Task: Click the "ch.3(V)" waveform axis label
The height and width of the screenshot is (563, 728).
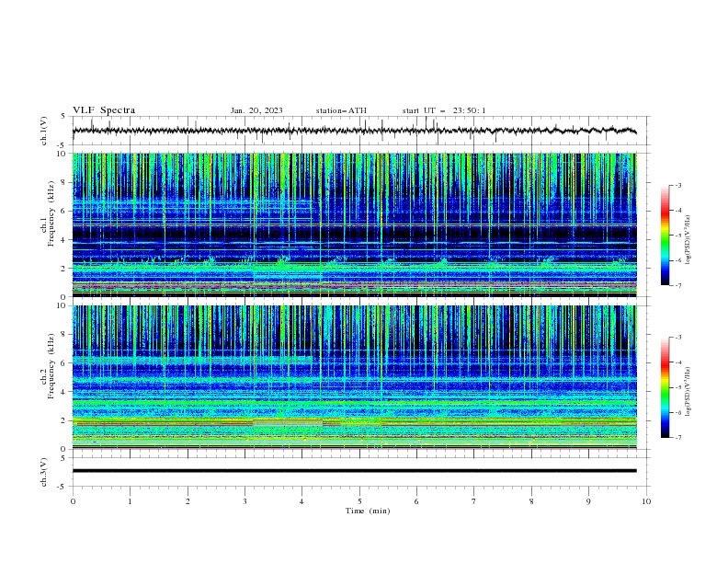Action: tap(44, 472)
